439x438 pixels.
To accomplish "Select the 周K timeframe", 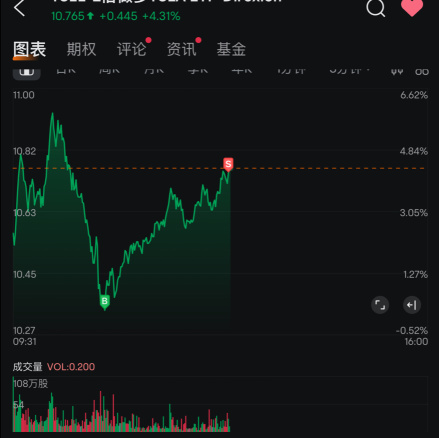I will [x=109, y=71].
